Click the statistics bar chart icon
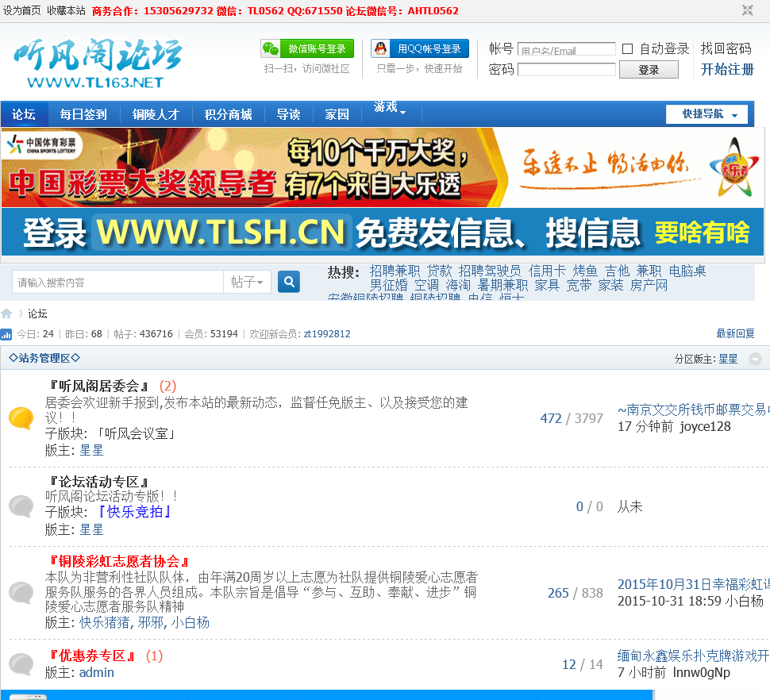770x700 pixels. pos(6,334)
